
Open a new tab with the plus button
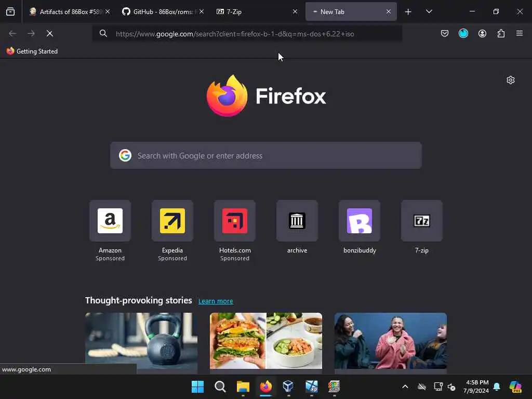tap(408, 12)
